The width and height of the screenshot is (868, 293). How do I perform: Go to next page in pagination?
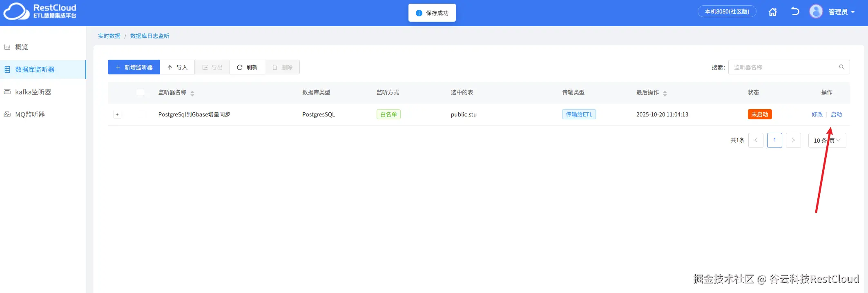pos(793,140)
